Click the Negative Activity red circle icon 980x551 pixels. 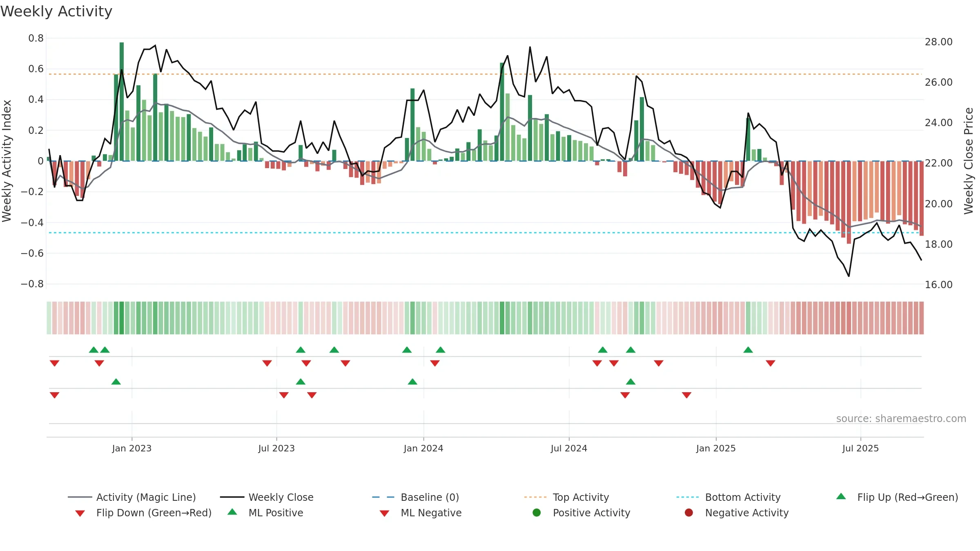(689, 513)
